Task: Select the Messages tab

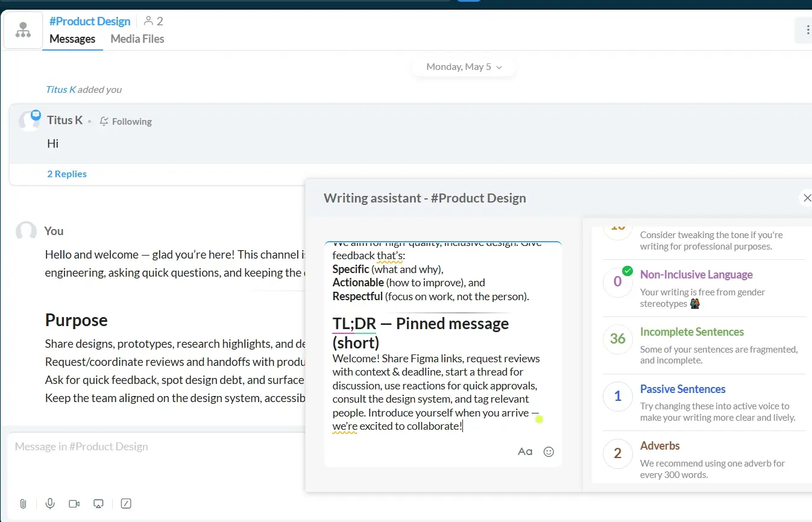Action: pyautogui.click(x=72, y=39)
